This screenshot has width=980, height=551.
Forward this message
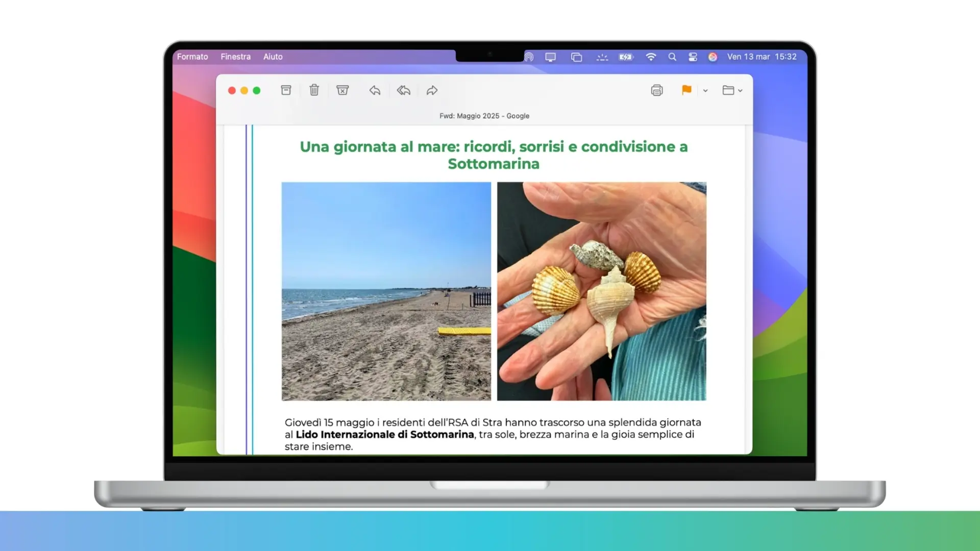(432, 90)
